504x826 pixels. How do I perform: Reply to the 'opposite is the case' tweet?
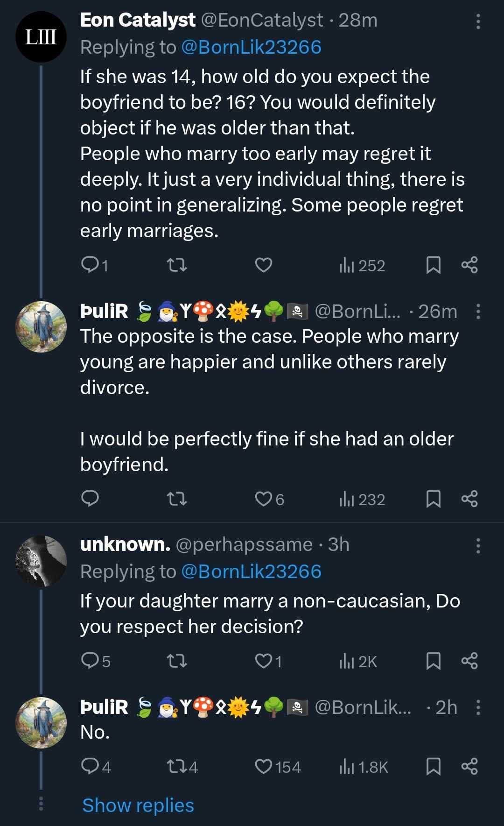[90, 499]
